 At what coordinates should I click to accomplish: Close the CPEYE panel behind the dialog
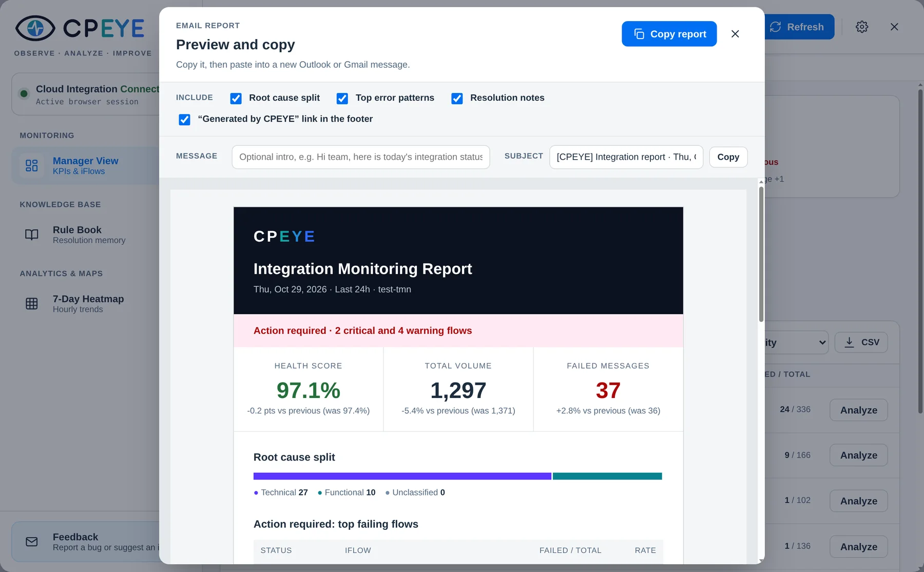[894, 27]
